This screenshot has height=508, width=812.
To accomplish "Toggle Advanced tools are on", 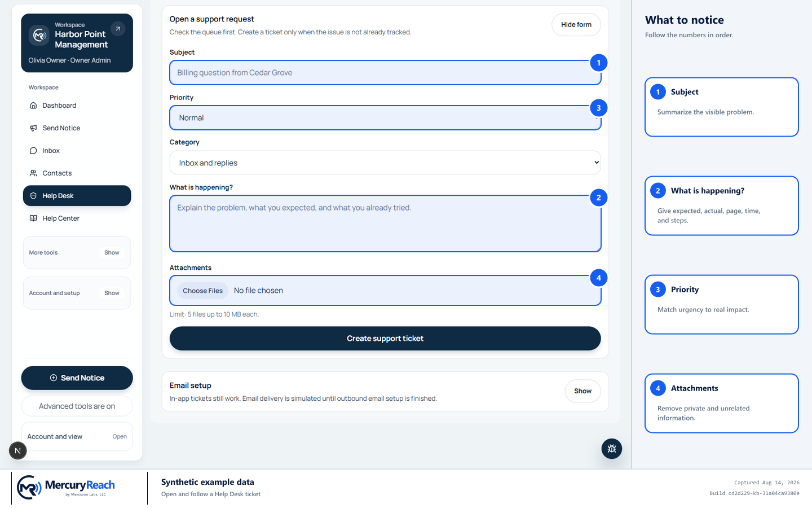I will 77,406.
